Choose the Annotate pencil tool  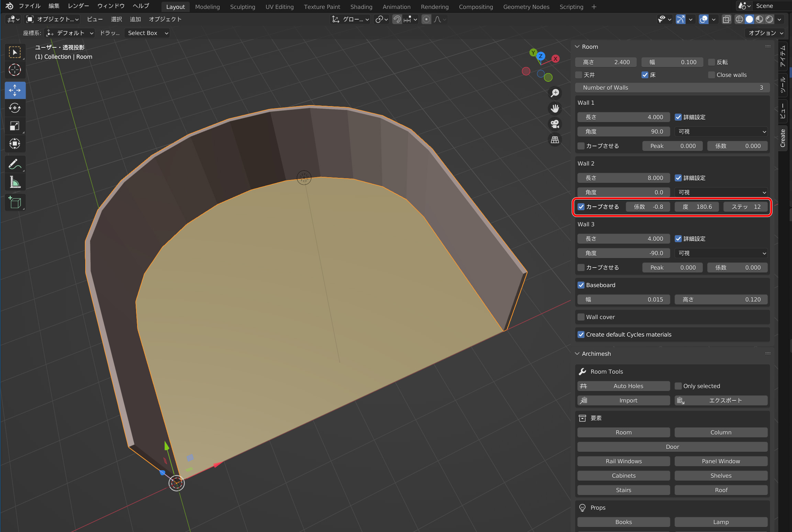[x=14, y=164]
